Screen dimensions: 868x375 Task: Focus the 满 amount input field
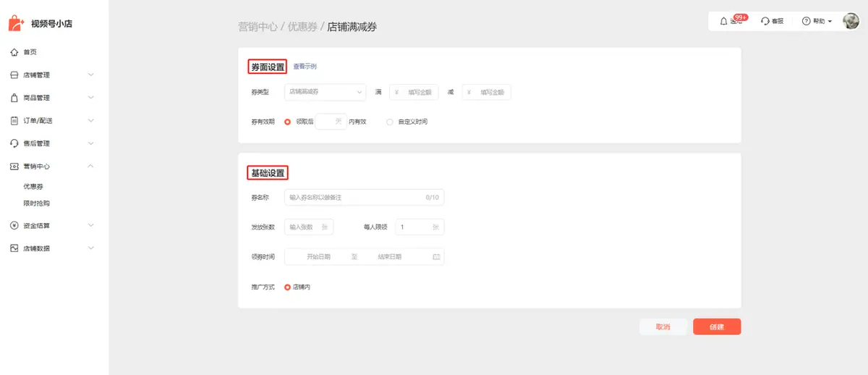click(414, 92)
